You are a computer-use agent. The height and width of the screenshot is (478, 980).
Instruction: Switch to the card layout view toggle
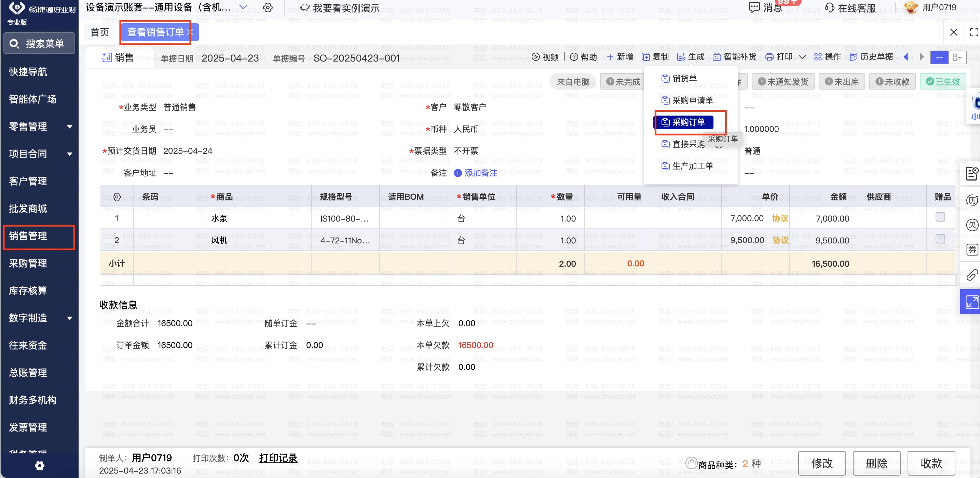957,57
